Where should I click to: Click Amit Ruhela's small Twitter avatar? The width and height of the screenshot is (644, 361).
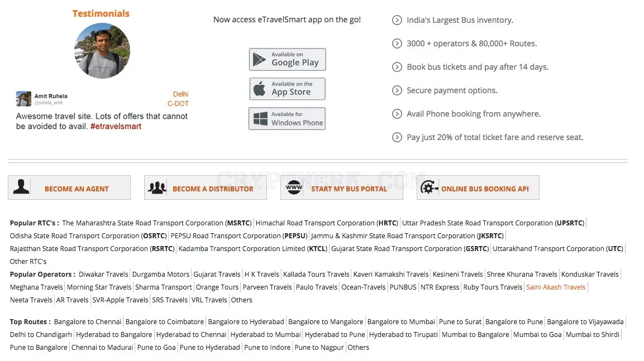click(23, 99)
